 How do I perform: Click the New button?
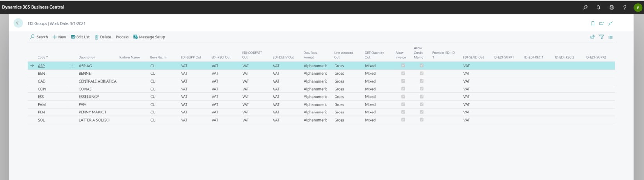[59, 37]
